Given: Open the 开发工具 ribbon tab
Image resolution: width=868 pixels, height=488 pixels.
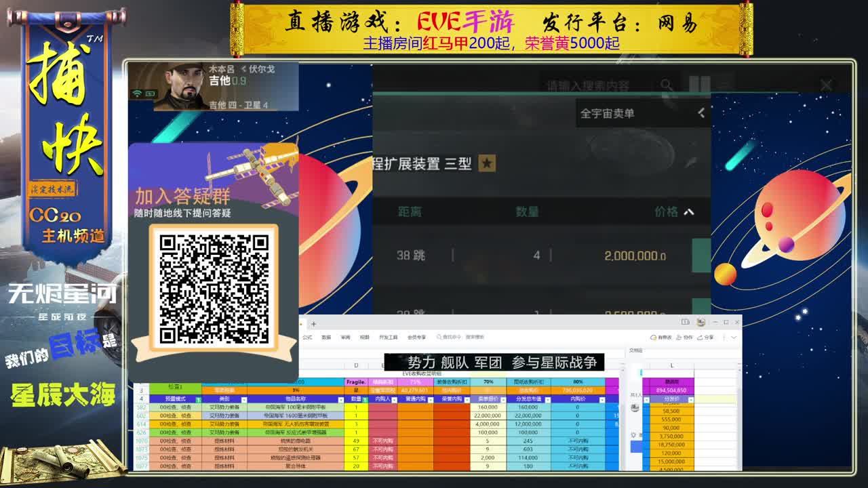Looking at the screenshot, I should point(389,337).
